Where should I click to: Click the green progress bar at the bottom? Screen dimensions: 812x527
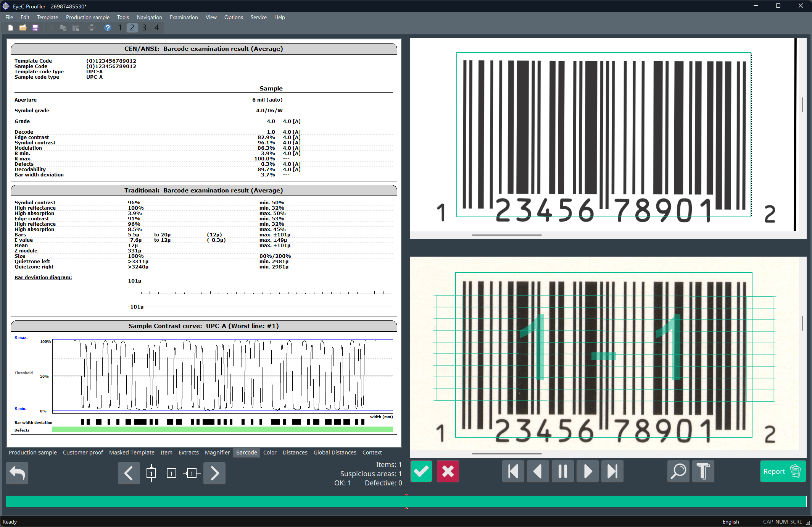click(406, 501)
